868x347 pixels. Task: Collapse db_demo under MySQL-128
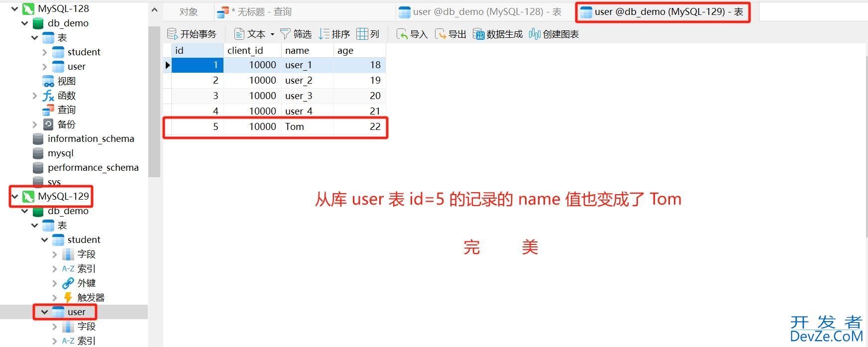pyautogui.click(x=24, y=23)
